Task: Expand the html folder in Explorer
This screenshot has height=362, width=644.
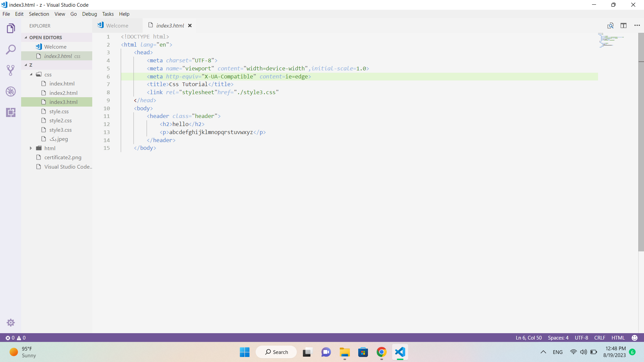Action: pos(31,148)
